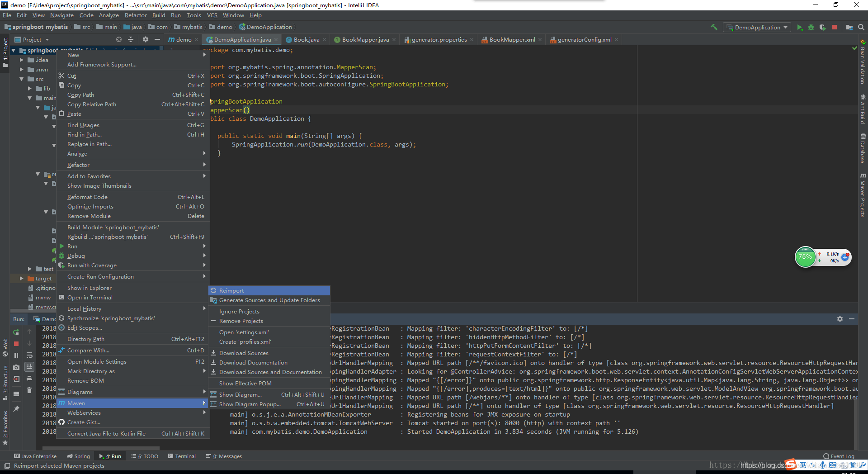The image size is (868, 474).
Task: Switch to the Book.java editor tab
Action: pos(306,39)
